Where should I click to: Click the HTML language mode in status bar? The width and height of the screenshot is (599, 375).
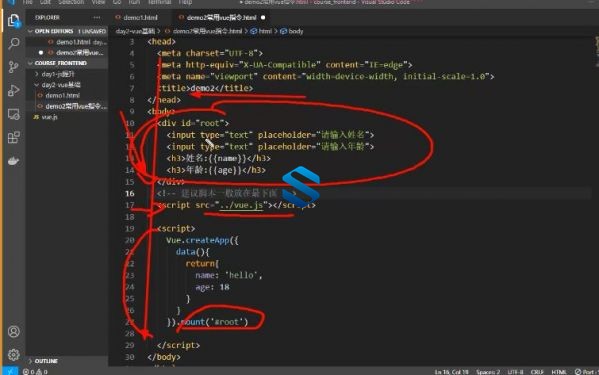(559, 372)
